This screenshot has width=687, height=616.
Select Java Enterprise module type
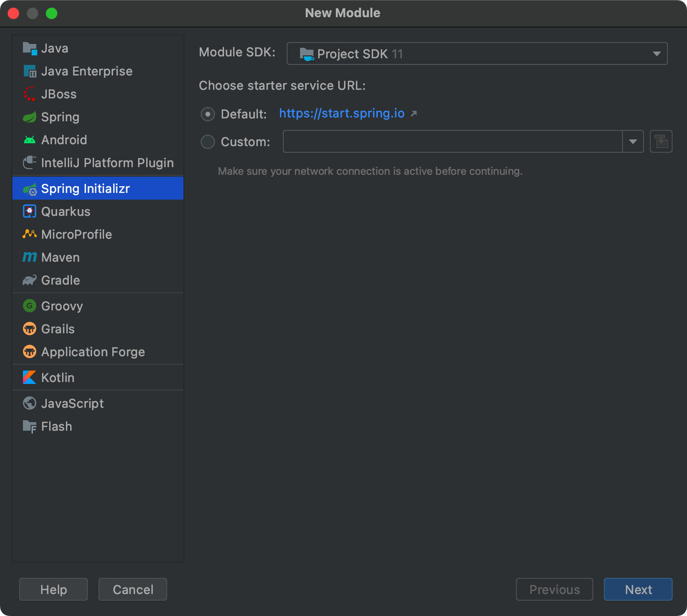coord(98,71)
